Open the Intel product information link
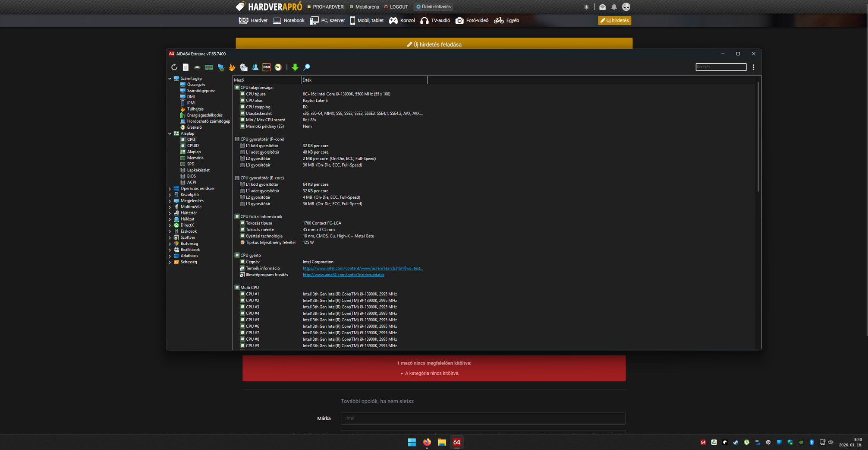The height and width of the screenshot is (450, 868). click(x=363, y=268)
